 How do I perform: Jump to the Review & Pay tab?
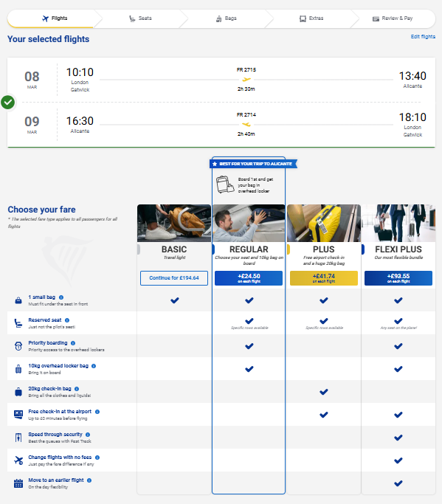(x=393, y=18)
